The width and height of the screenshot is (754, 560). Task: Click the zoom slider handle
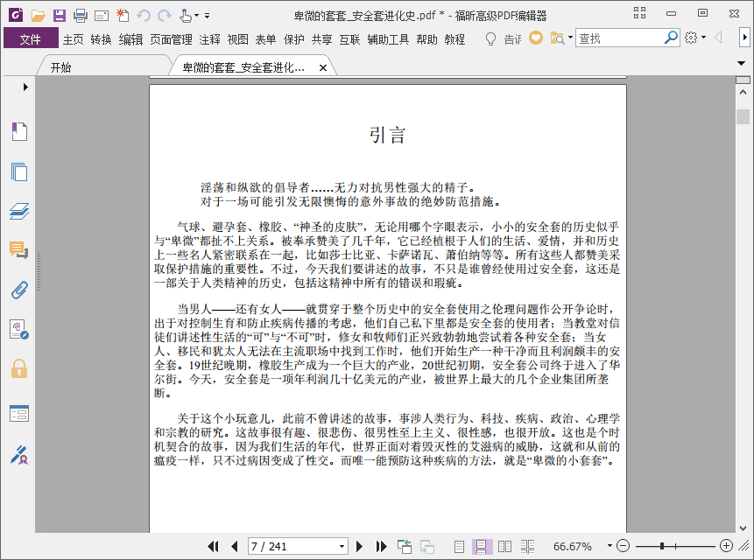coord(662,546)
